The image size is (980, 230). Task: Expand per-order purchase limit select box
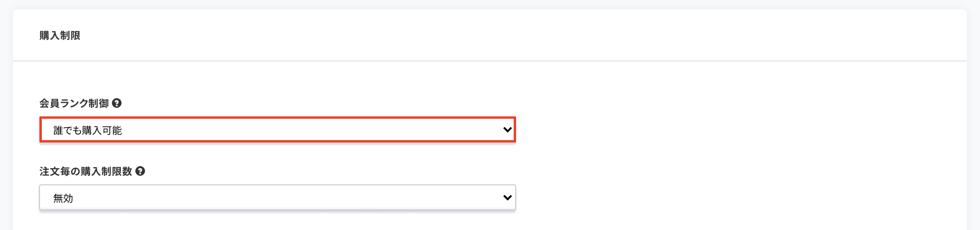278,198
